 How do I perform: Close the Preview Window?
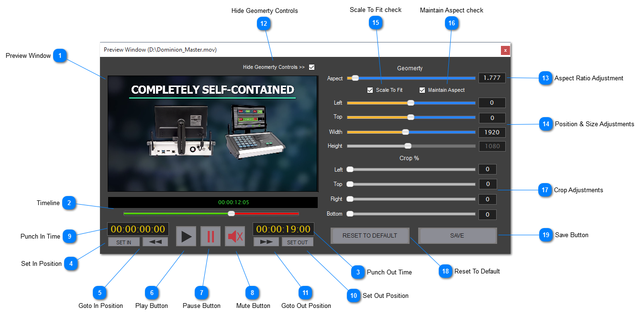506,50
